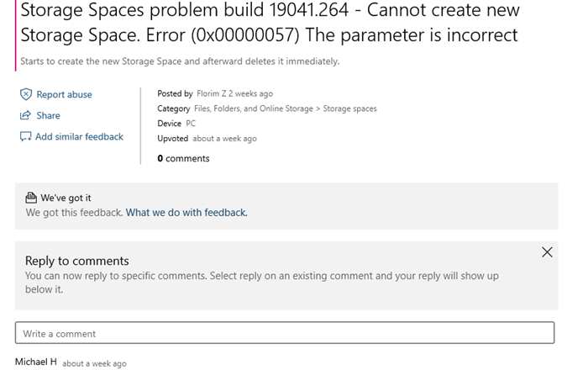Viewport: 588px width, 370px height.
Task: Focus the Write a comment field
Action: [285, 333]
